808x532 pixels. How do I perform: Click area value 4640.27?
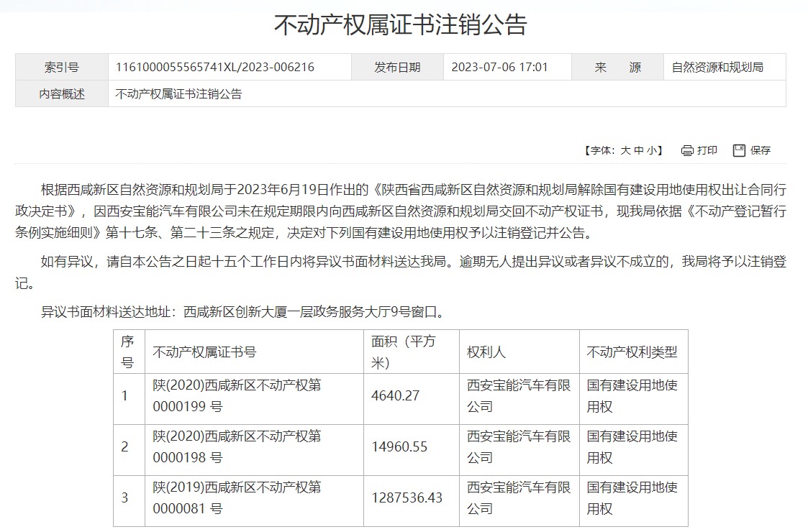point(395,396)
